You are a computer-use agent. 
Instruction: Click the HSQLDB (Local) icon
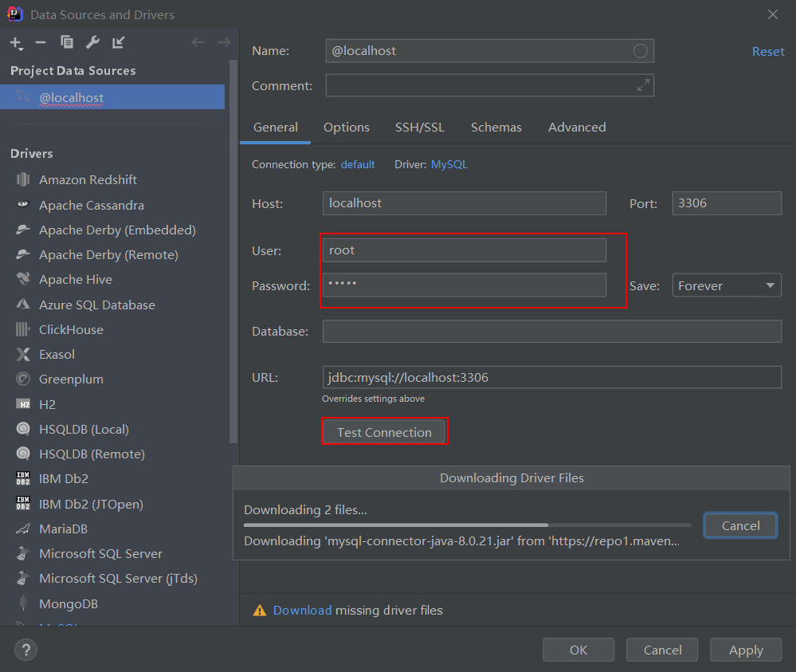pyautogui.click(x=23, y=429)
